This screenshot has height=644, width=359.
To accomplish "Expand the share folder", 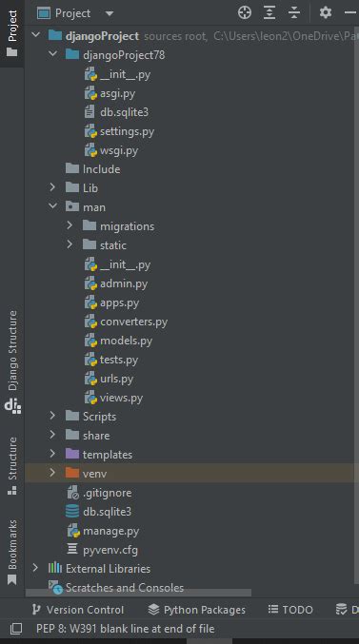I will click(52, 435).
